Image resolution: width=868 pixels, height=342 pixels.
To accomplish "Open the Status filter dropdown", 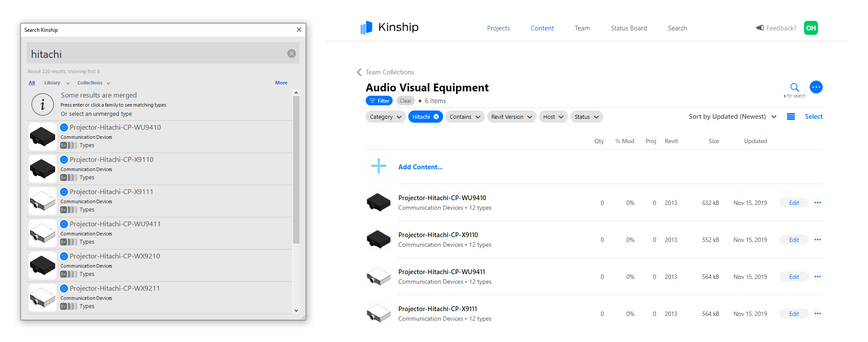I will 587,117.
